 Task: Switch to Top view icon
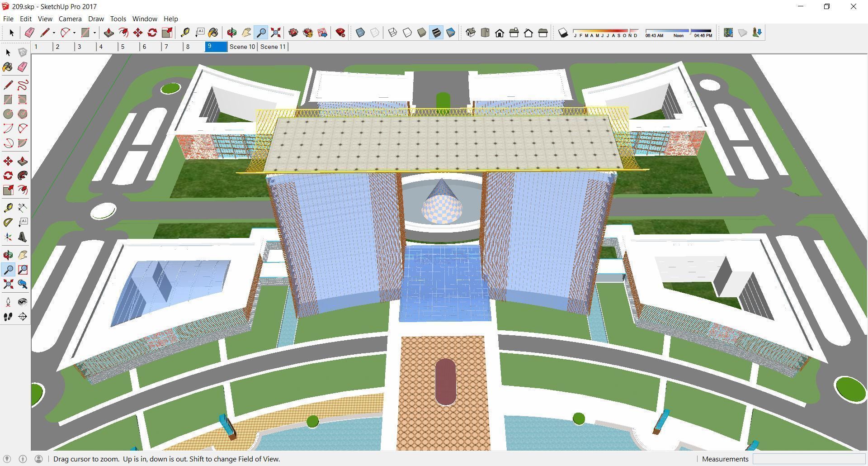485,33
